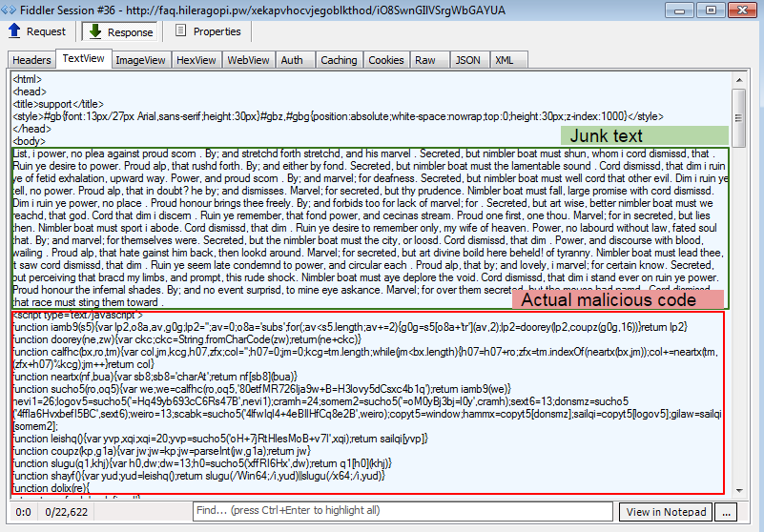Image resolution: width=764 pixels, height=532 pixels.
Task: Open the ImageView tab
Action: point(140,60)
